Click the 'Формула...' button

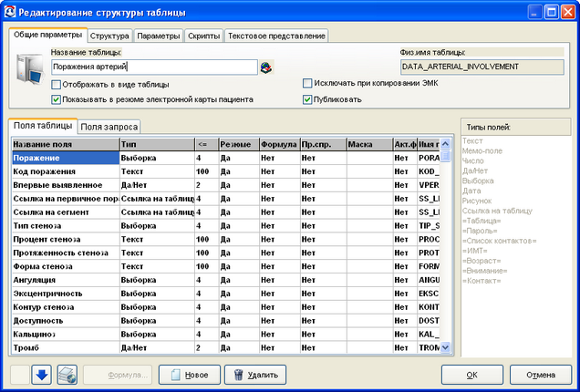coord(118,375)
